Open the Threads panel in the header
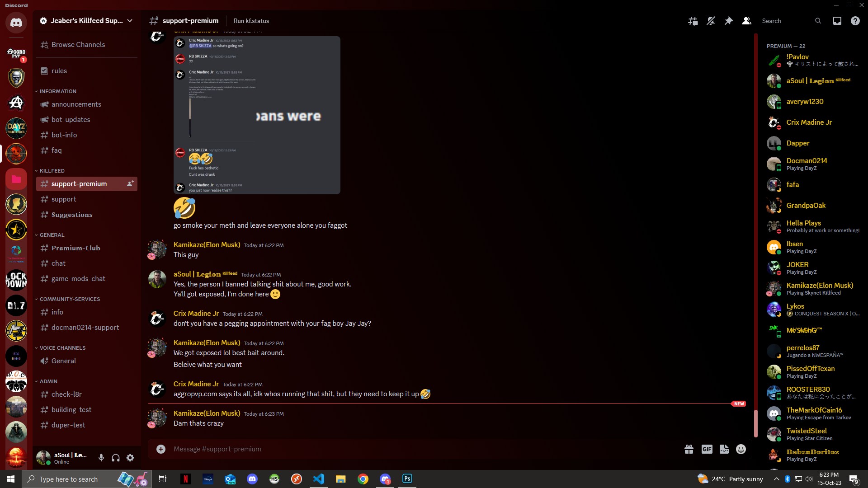 click(x=693, y=21)
